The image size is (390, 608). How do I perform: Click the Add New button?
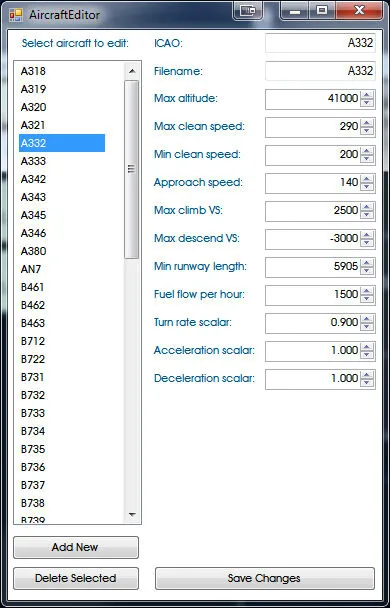point(76,547)
